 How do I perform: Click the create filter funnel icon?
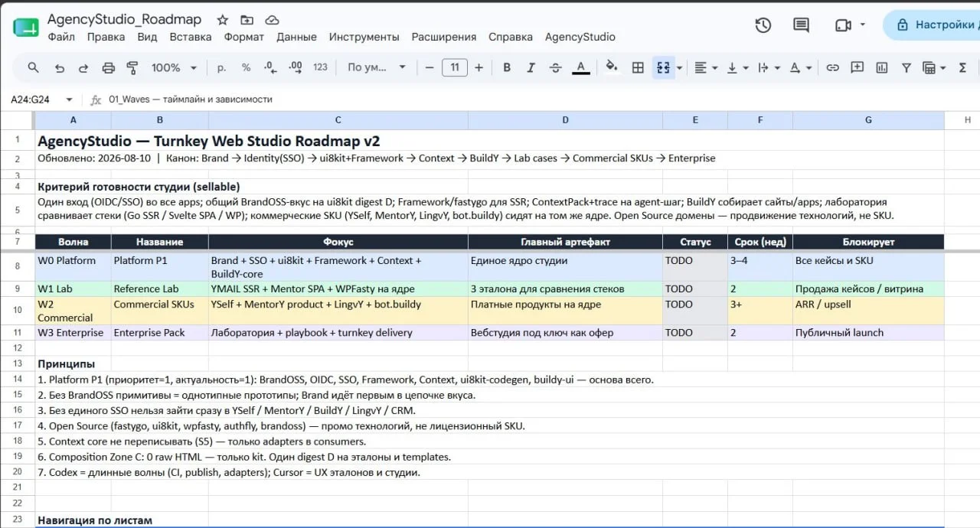906,67
